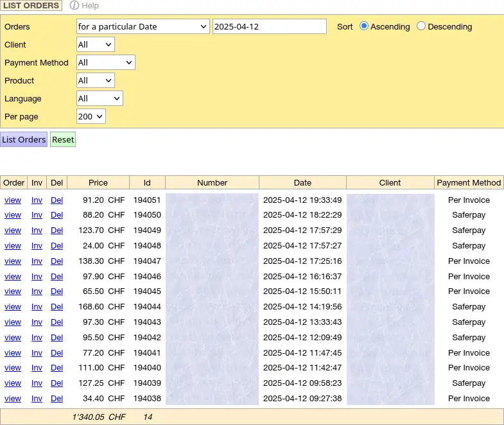The width and height of the screenshot is (504, 425).
Task: Open invoice for order 194049
Action: tap(37, 230)
